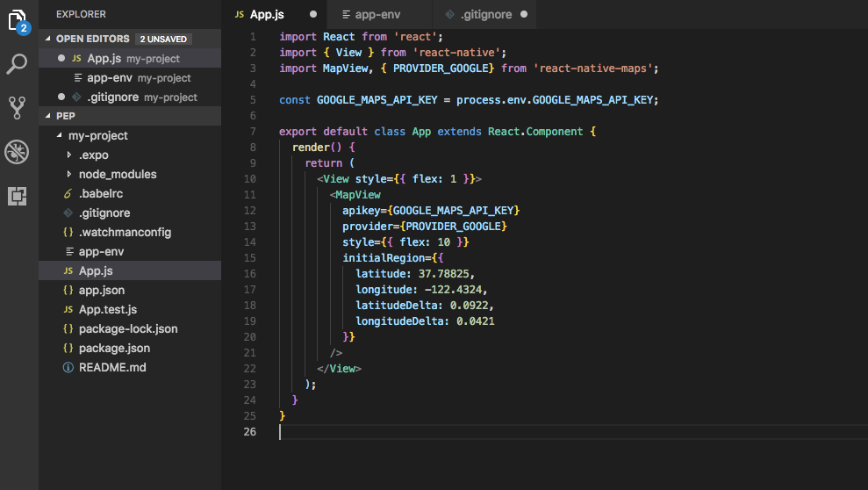The width and height of the screenshot is (868, 490).
Task: Click the braces icon beside package.json
Action: (68, 349)
